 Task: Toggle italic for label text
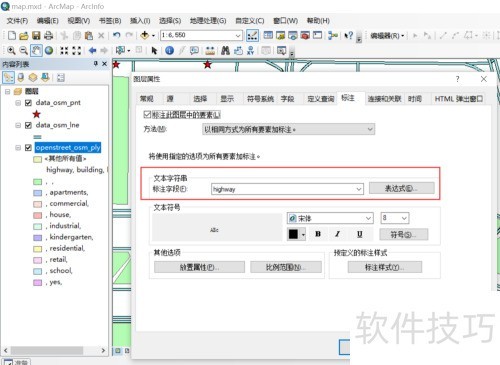tap(338, 234)
